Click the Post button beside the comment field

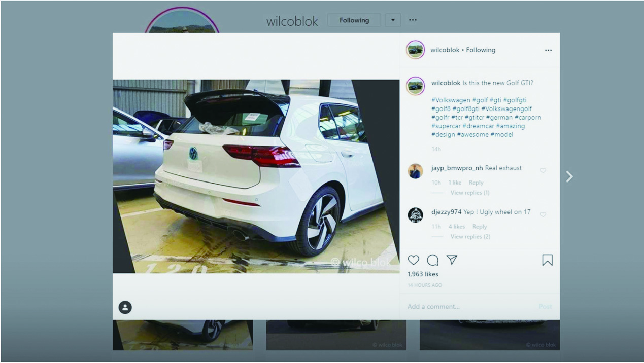pos(546,307)
